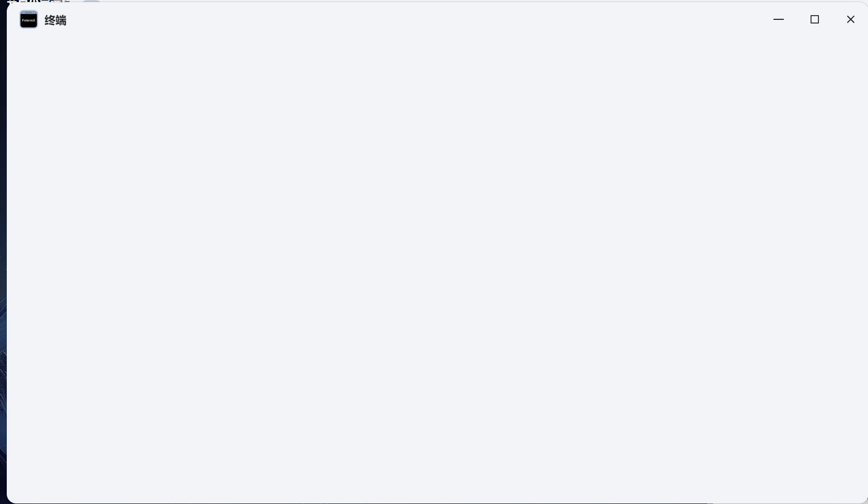Click the empty title bar of 终端 window
Viewport: 868px width, 504px height.
418,20
